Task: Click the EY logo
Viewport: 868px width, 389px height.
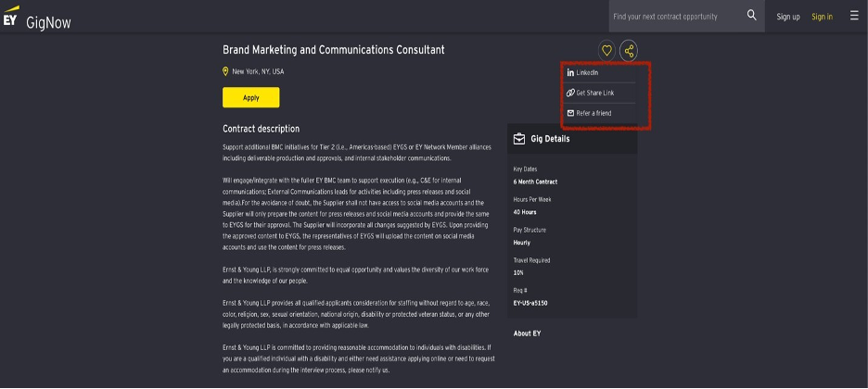Action: (11, 19)
